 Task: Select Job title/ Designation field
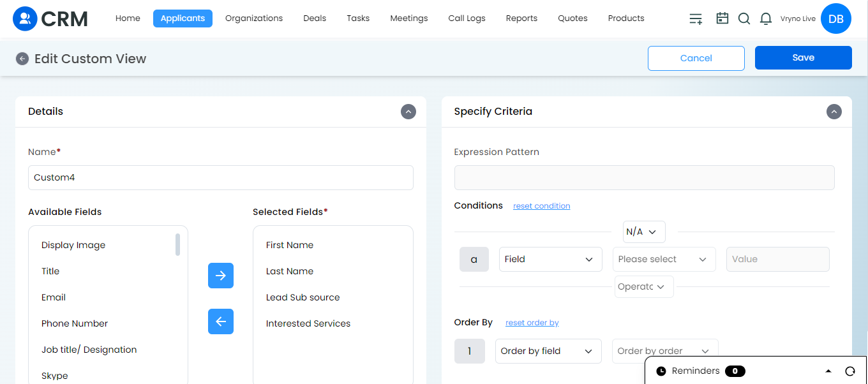tap(89, 350)
